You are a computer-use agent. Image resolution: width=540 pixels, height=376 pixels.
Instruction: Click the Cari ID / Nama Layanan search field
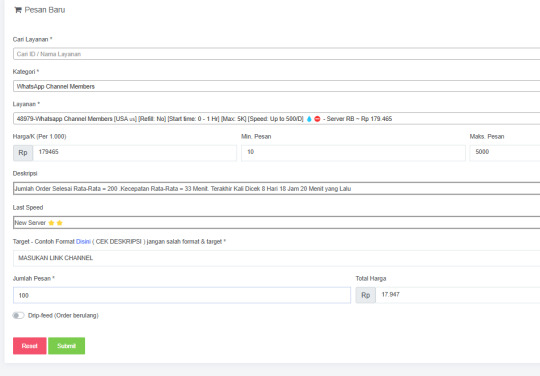[x=277, y=54]
